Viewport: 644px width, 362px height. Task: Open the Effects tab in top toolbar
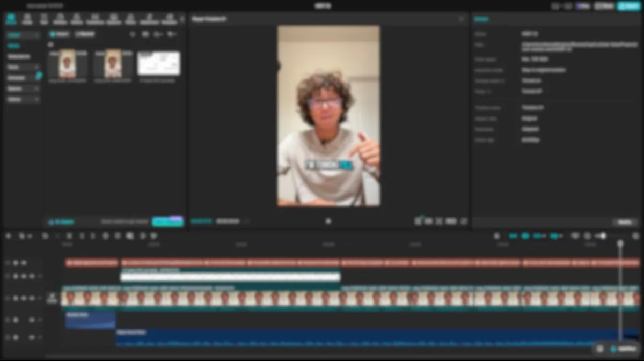pyautogui.click(x=77, y=19)
